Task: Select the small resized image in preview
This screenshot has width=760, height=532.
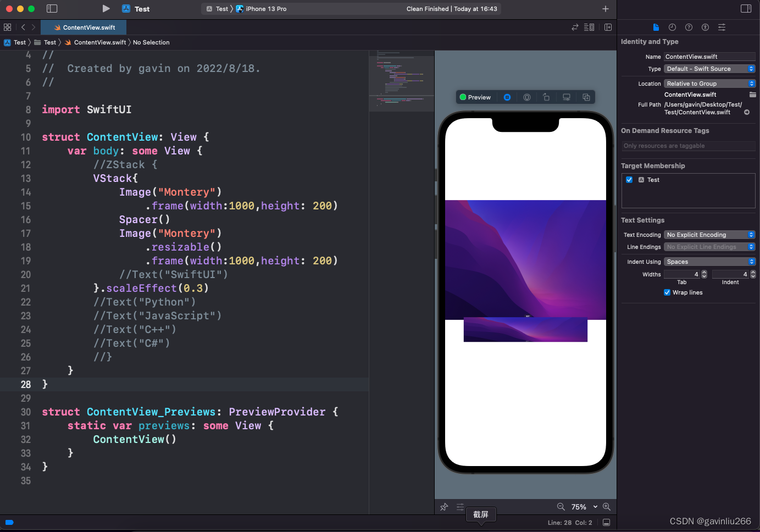Action: click(525, 330)
